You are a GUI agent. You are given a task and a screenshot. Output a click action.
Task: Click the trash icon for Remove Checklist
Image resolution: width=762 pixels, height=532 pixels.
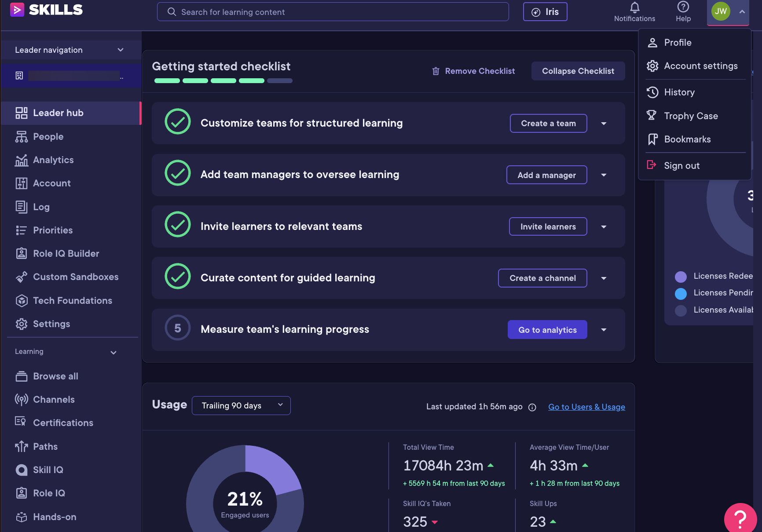(x=436, y=71)
